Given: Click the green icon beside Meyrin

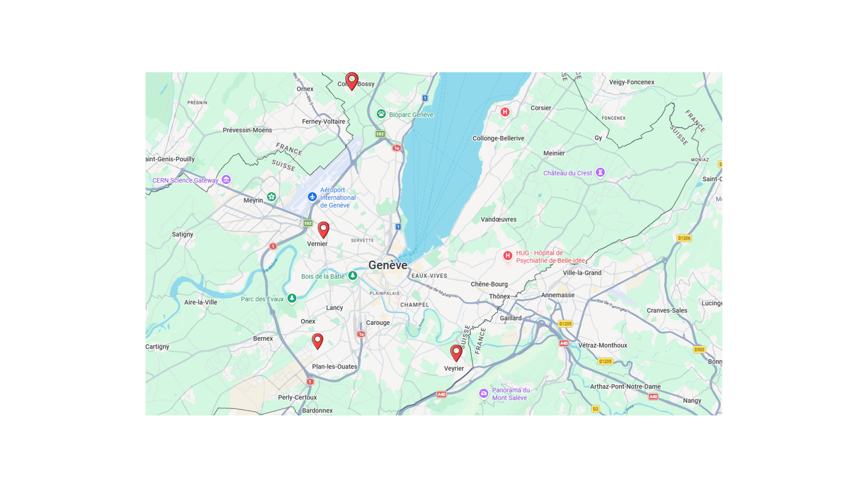Looking at the screenshot, I should tap(271, 197).
